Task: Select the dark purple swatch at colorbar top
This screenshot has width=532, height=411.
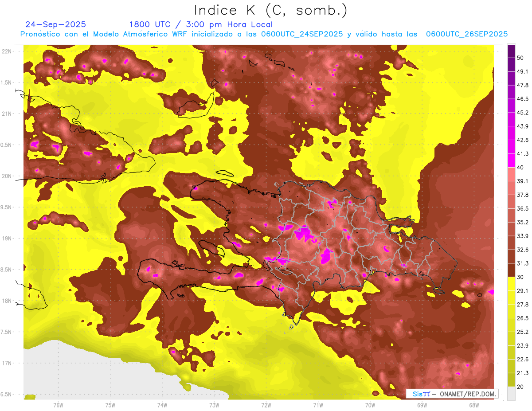Action: pos(511,51)
